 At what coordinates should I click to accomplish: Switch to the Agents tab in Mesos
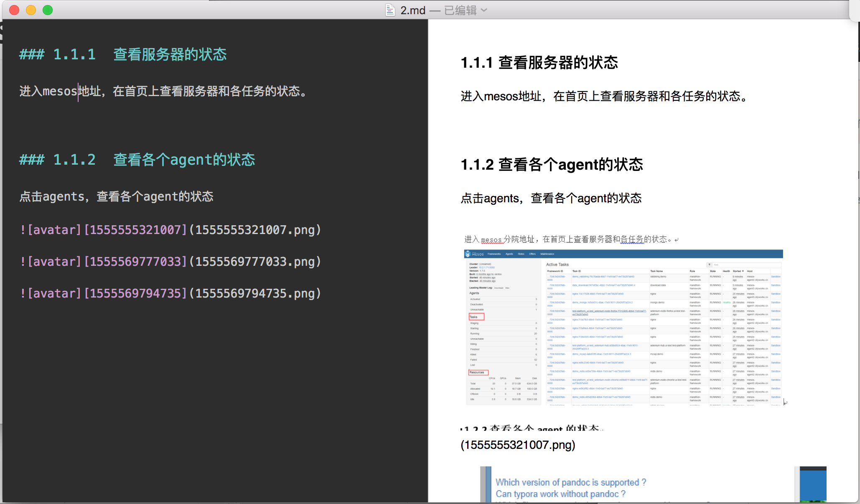tap(509, 254)
